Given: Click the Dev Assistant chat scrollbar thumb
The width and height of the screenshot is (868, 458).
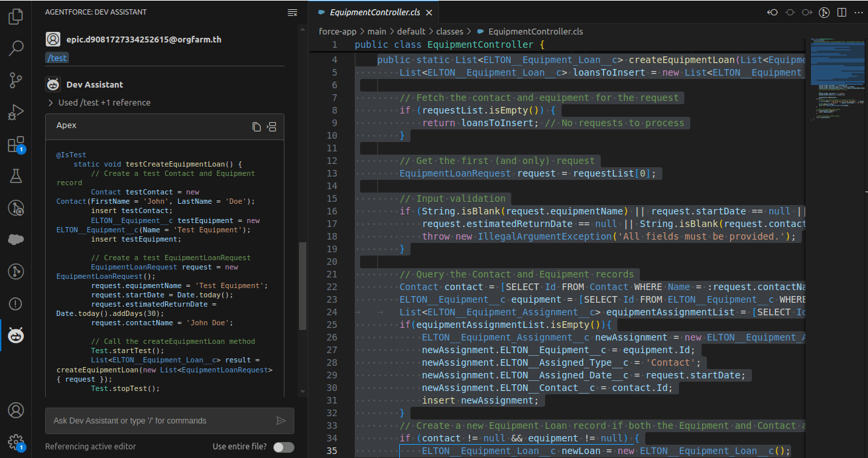Looking at the screenshot, I should (303, 285).
